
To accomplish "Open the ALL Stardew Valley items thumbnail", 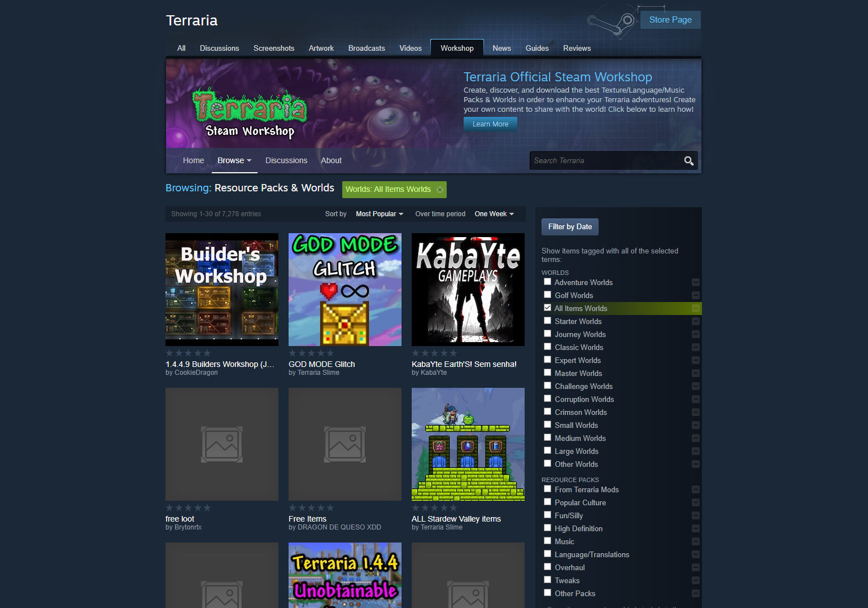I will coord(468,444).
